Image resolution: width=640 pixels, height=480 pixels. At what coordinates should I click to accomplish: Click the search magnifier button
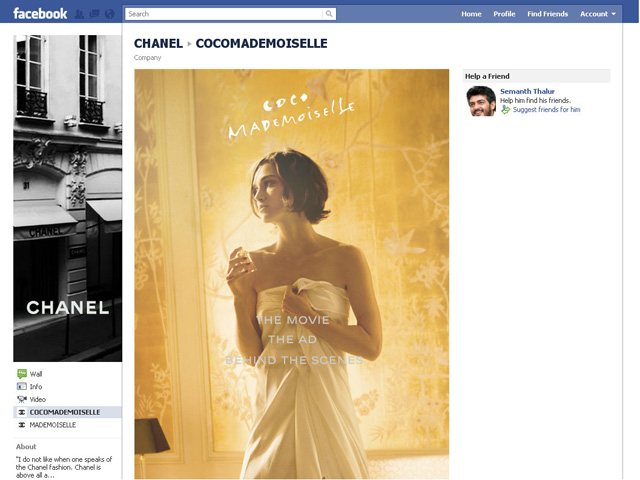[329, 14]
